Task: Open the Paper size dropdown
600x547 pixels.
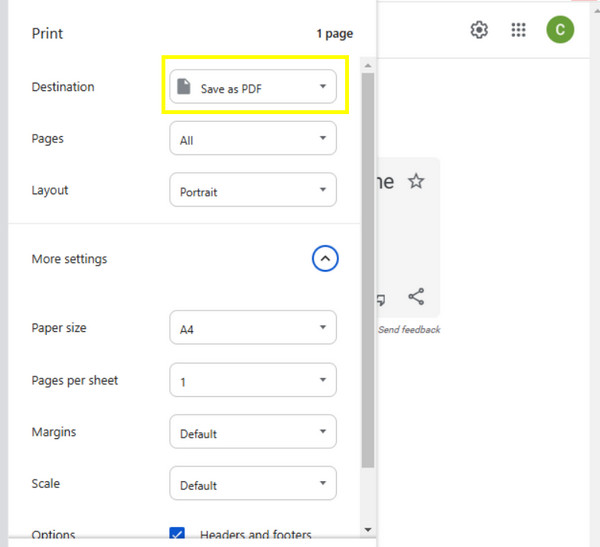Action: pos(253,327)
